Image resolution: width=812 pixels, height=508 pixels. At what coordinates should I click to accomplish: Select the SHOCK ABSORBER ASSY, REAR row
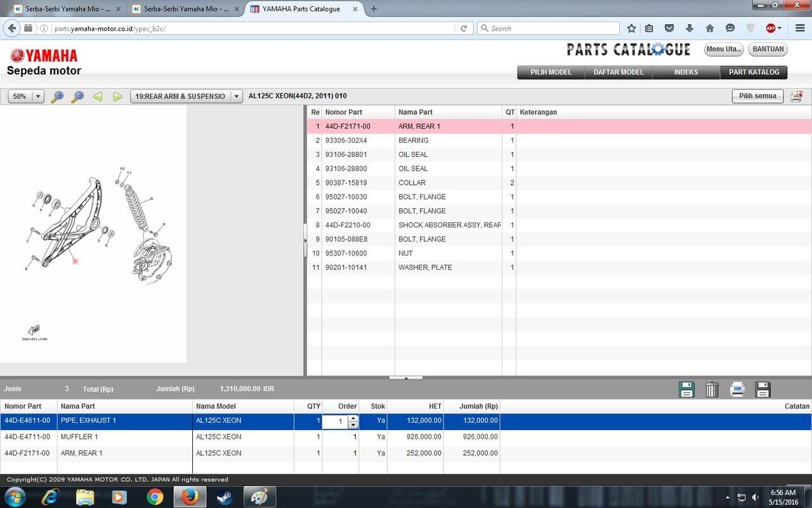[x=560, y=225]
